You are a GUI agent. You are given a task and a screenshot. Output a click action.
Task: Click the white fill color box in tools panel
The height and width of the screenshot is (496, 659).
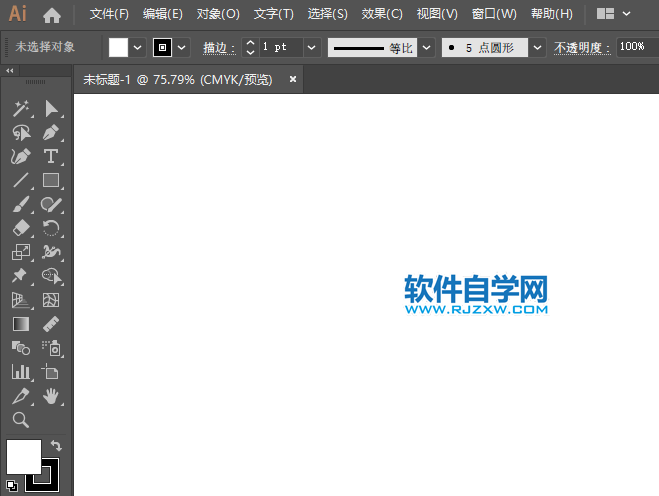pyautogui.click(x=24, y=457)
